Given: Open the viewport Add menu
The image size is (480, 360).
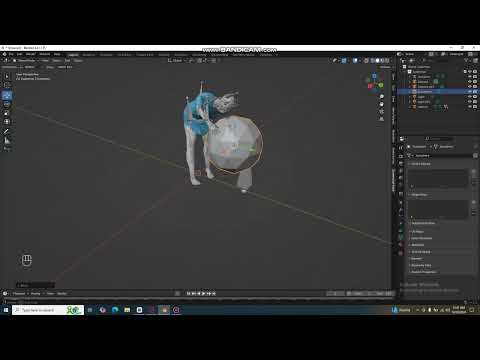Looking at the screenshot, I should [x=67, y=61].
